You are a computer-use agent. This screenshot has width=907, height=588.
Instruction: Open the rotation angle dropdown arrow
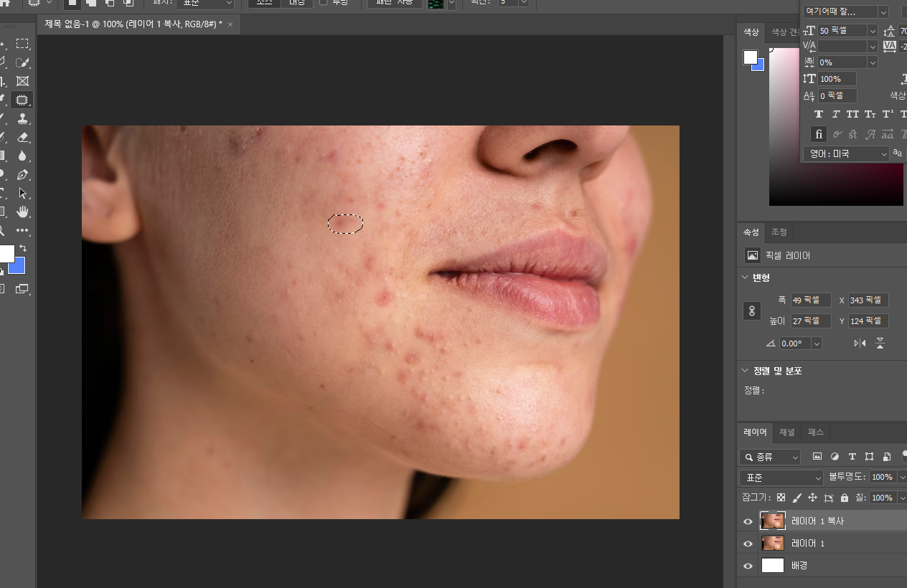point(816,343)
